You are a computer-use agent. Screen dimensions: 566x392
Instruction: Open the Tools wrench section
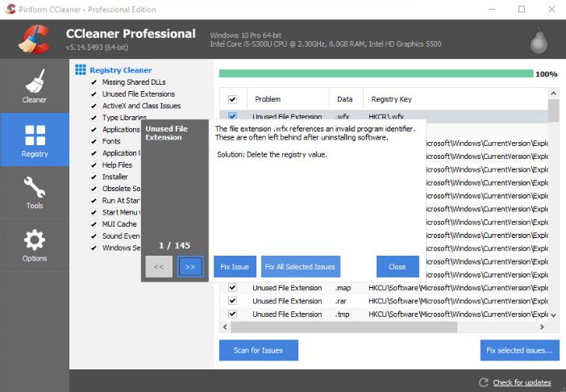click(35, 193)
